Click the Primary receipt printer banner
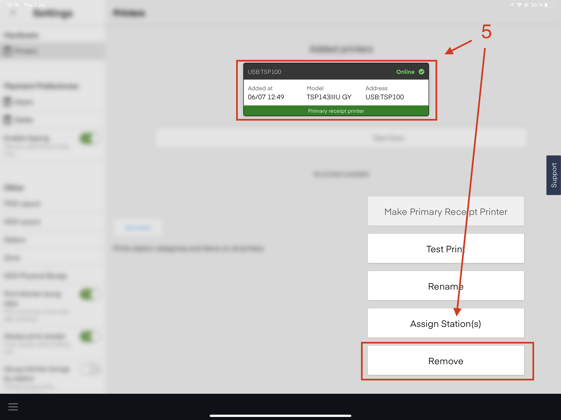Image resolution: width=561 pixels, height=420 pixels. coord(336,111)
